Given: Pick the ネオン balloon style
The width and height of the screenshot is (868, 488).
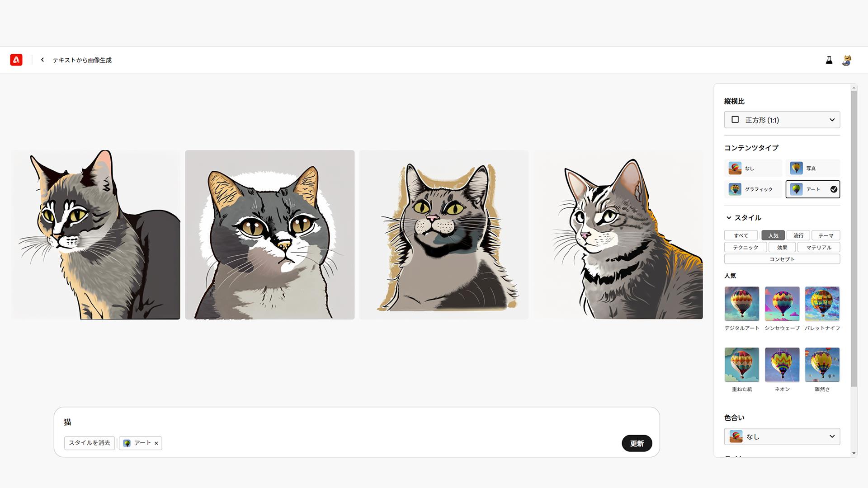Looking at the screenshot, I should tap(782, 365).
